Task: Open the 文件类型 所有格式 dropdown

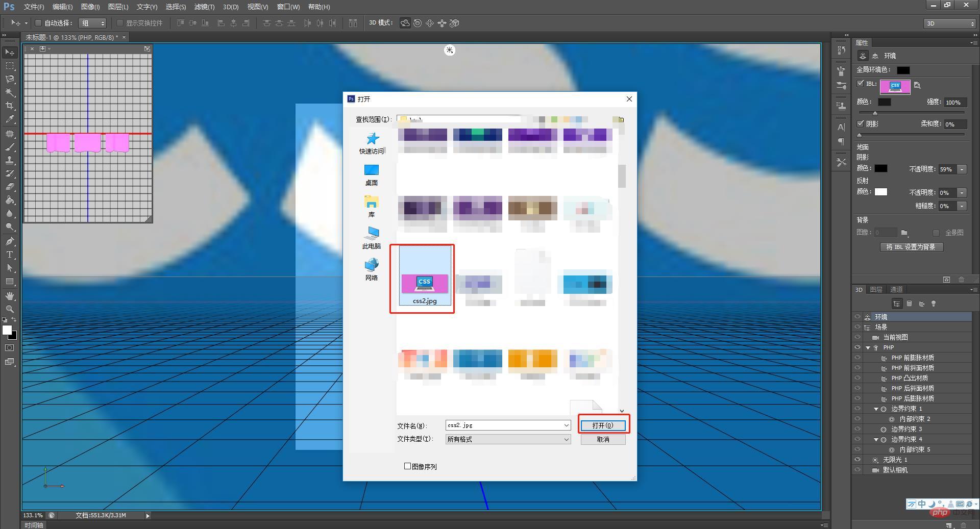Action: (508, 439)
